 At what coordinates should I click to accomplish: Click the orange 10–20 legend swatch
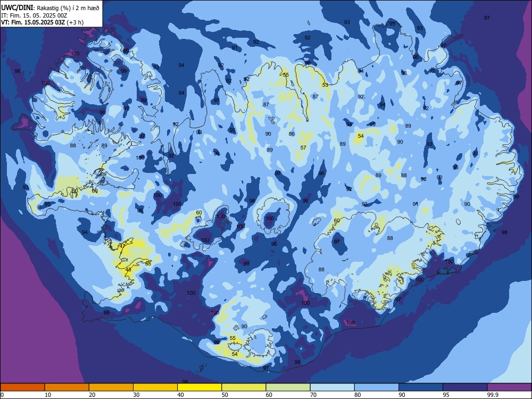click(67, 387)
